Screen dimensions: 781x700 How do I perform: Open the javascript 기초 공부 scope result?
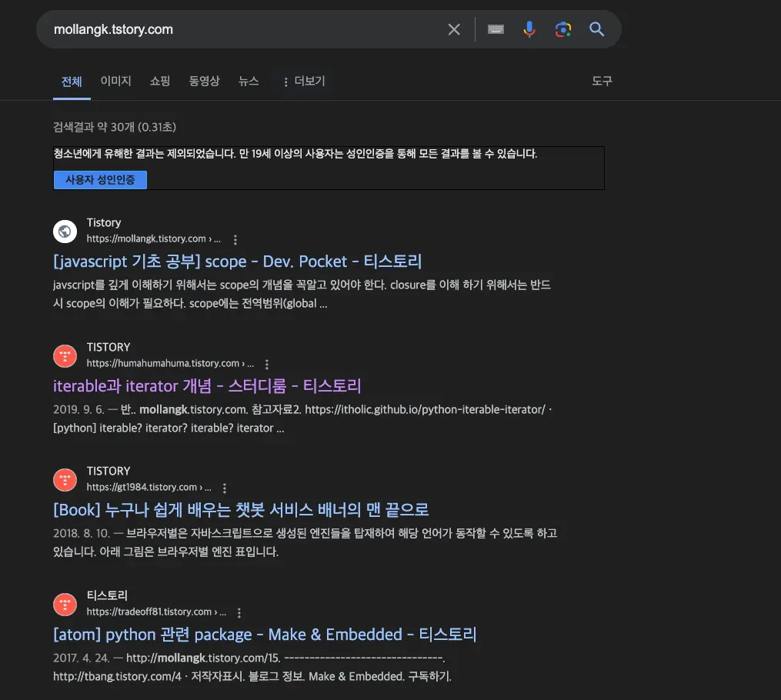pos(238,262)
